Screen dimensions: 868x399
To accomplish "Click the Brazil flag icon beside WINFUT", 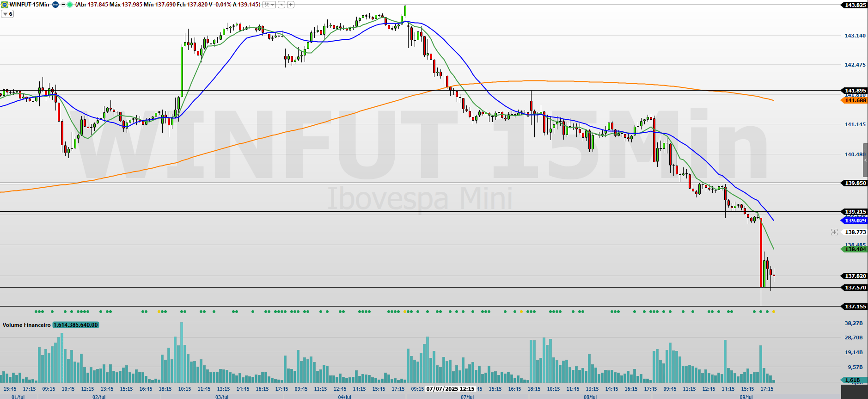I will point(4,5).
